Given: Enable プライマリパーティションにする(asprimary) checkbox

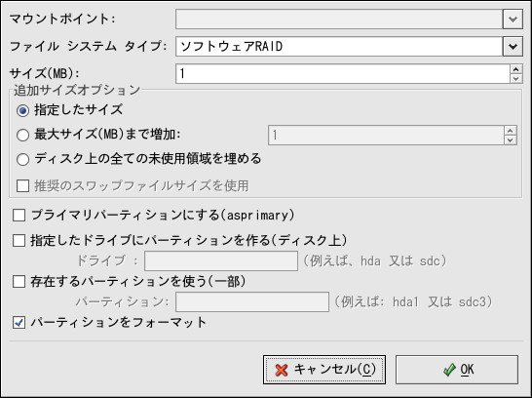Looking at the screenshot, I should 19,216.
